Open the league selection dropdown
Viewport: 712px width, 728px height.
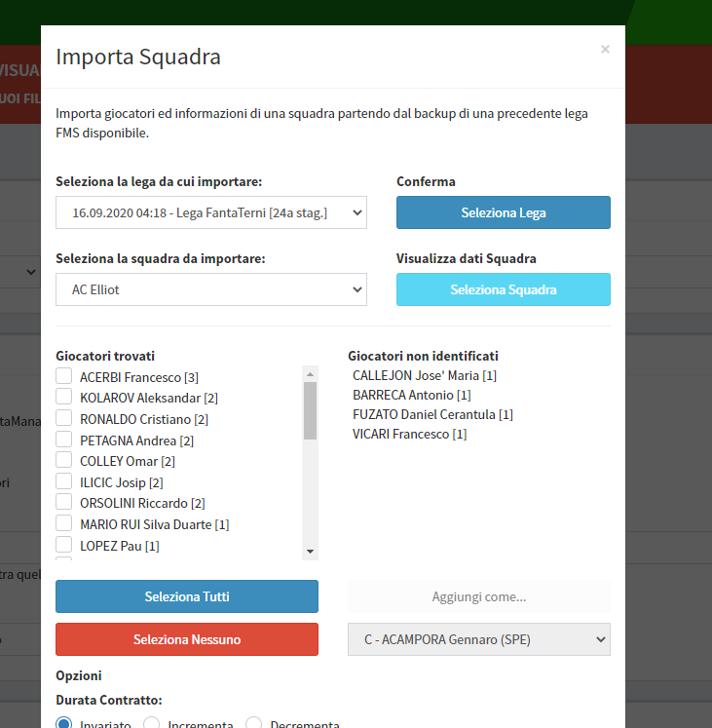(211, 211)
